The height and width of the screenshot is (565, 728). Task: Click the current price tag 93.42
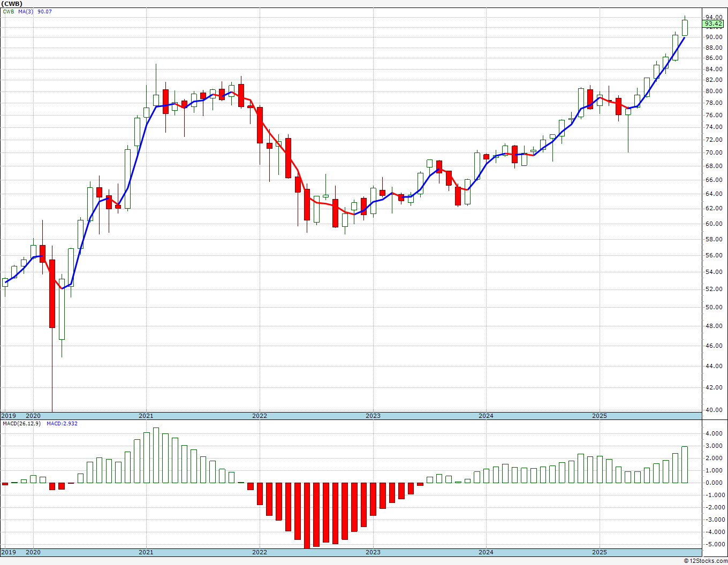714,24
